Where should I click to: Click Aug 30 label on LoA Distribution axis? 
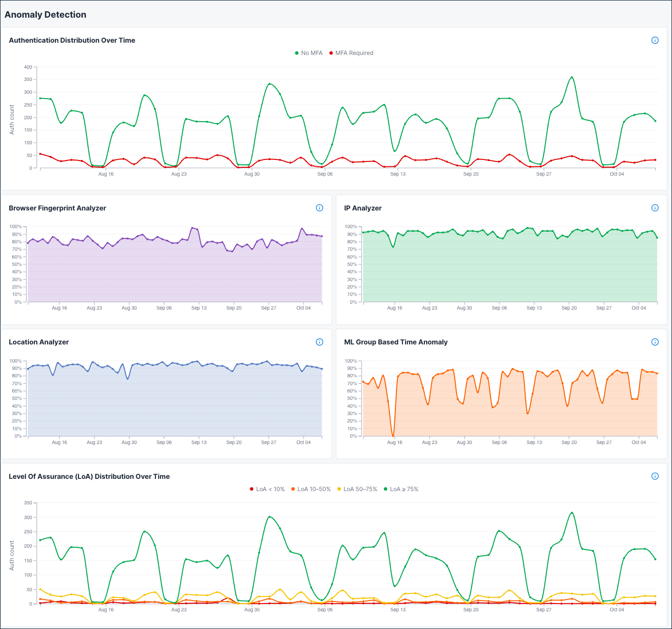[252, 610]
